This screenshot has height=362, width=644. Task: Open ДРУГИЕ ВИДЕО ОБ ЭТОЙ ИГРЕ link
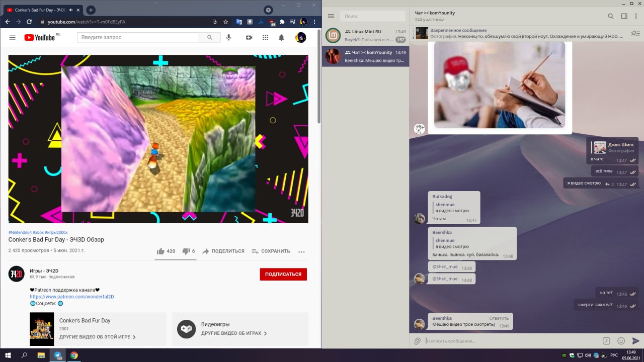(98, 337)
